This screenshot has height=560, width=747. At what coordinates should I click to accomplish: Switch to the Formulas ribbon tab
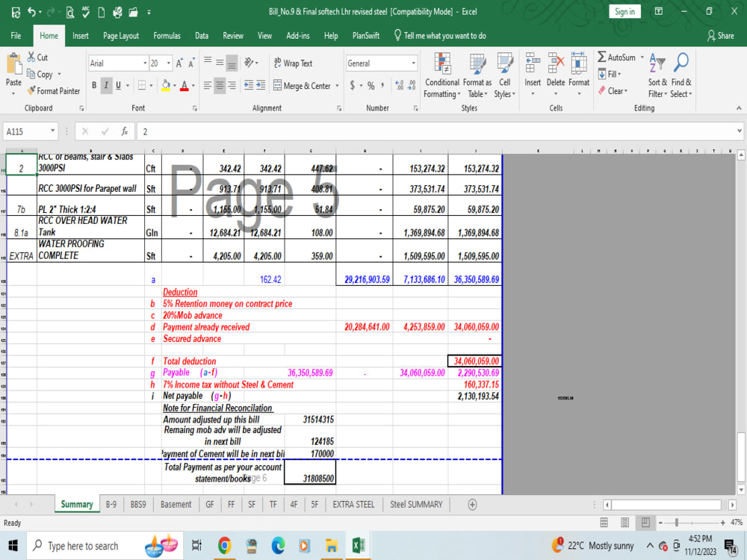(167, 35)
